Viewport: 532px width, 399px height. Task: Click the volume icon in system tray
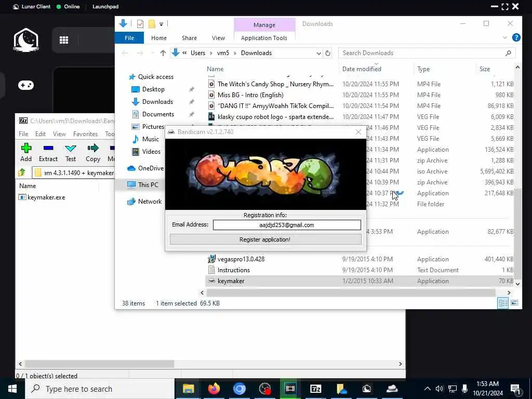click(440, 389)
